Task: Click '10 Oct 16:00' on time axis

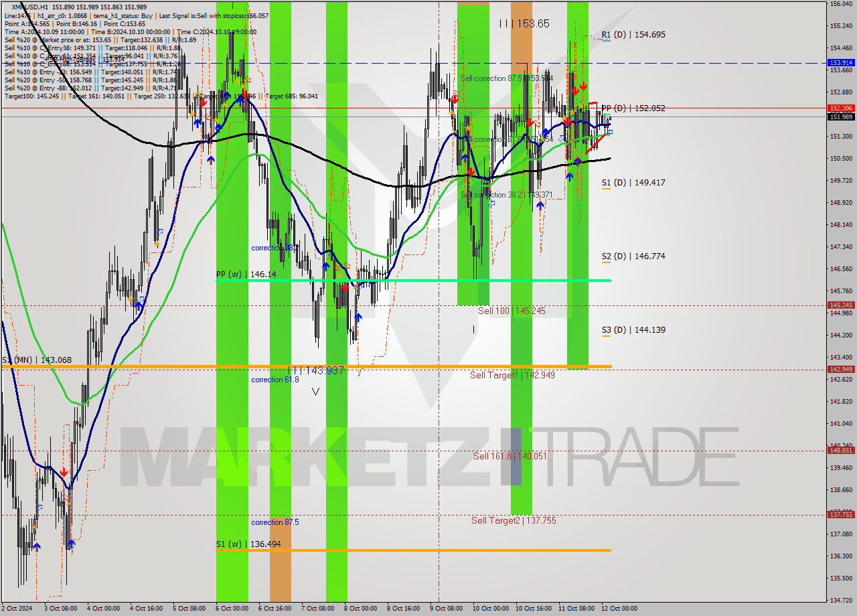Action: pyautogui.click(x=534, y=609)
